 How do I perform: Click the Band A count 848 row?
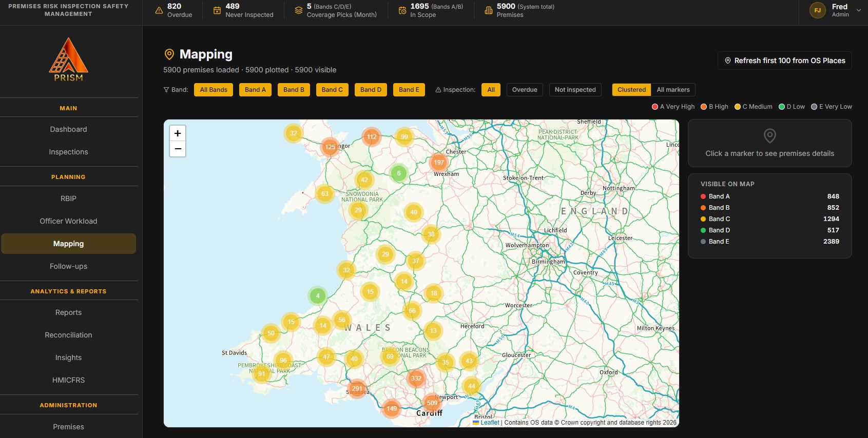(769, 196)
